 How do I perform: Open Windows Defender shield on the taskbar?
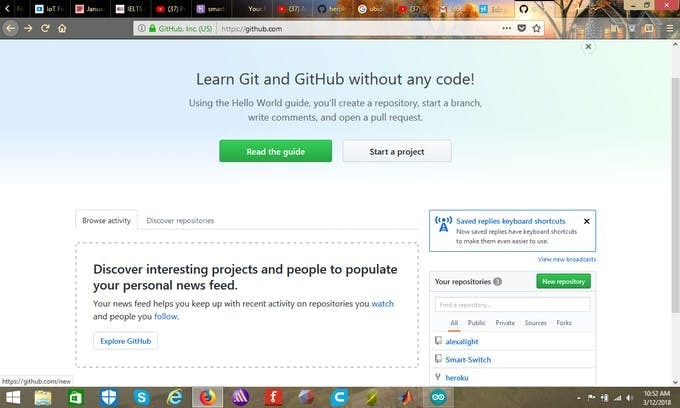point(109,398)
